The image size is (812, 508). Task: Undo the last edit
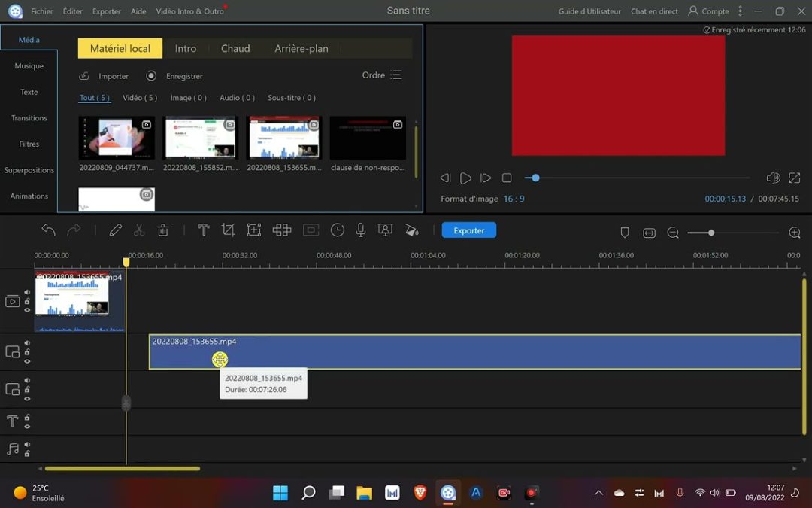[49, 230]
